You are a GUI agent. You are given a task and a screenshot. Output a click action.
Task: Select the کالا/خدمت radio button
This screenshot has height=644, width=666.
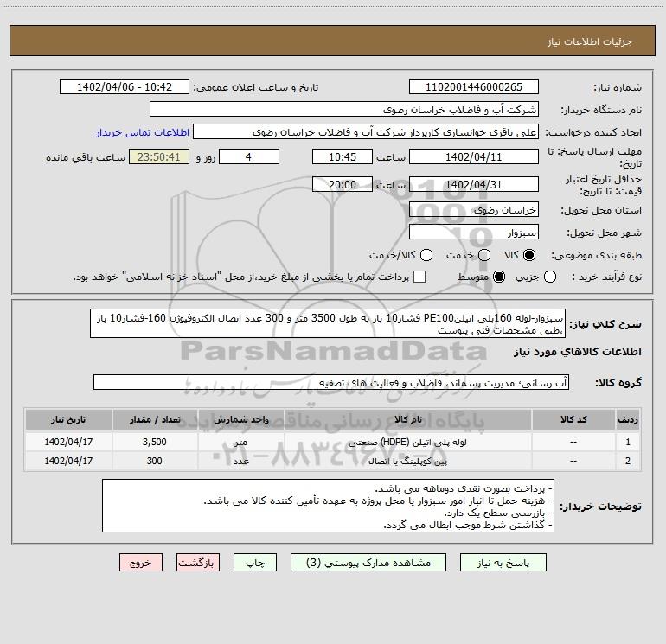click(426, 255)
